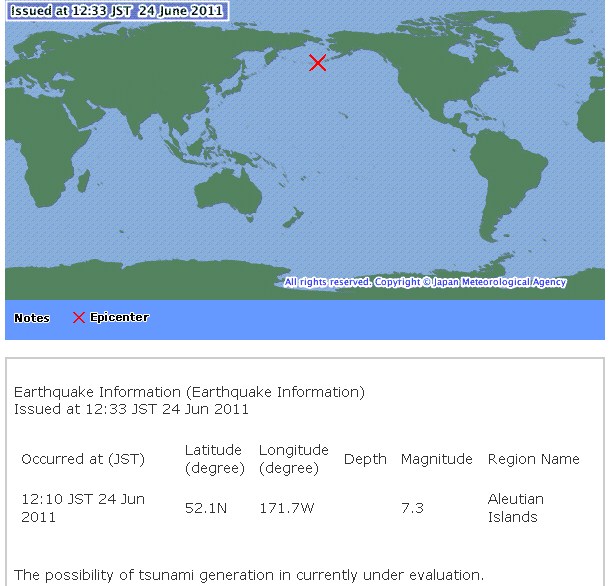Image resolution: width=613 pixels, height=586 pixels.
Task: Click the Aleutian Islands region cell
Action: point(515,508)
